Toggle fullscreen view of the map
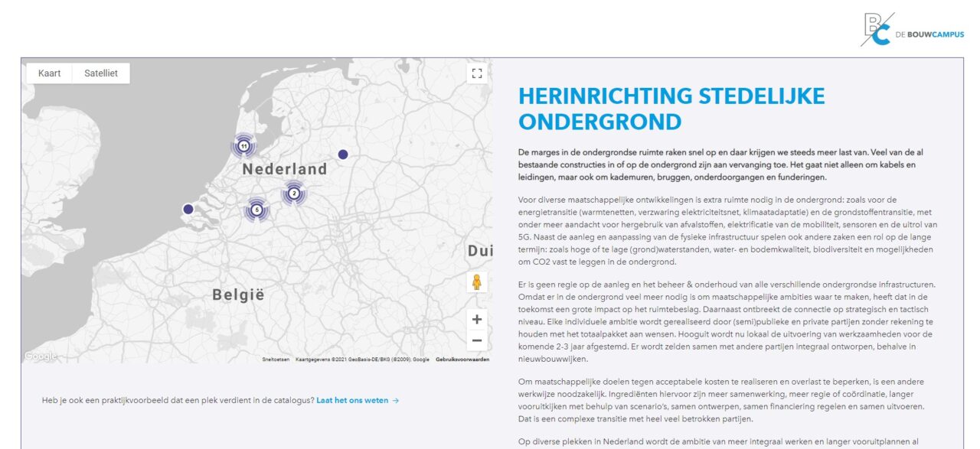Viewport: 980px width, 449px height. pos(477,73)
